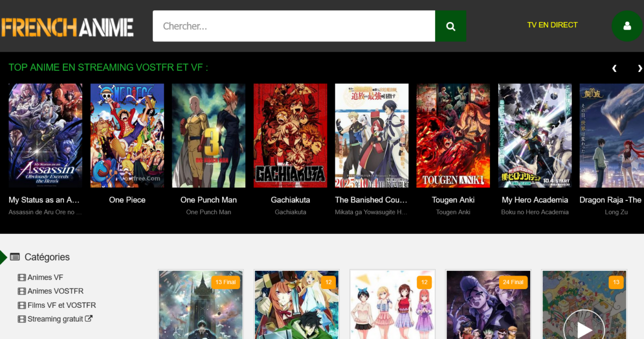The image size is (644, 339).
Task: Open the user account profile icon
Action: point(627,26)
